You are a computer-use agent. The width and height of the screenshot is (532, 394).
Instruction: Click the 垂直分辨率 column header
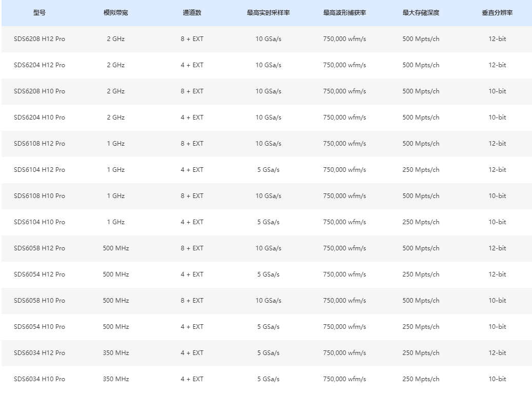coord(497,12)
